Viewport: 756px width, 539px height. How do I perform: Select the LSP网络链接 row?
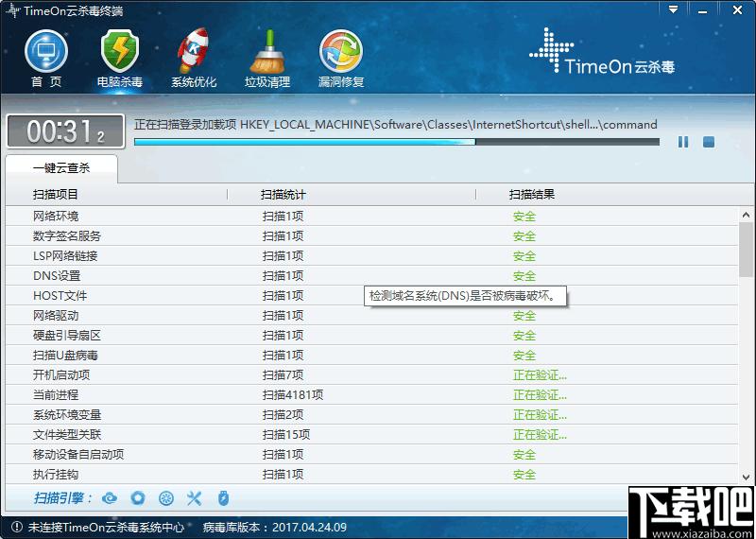pos(371,255)
